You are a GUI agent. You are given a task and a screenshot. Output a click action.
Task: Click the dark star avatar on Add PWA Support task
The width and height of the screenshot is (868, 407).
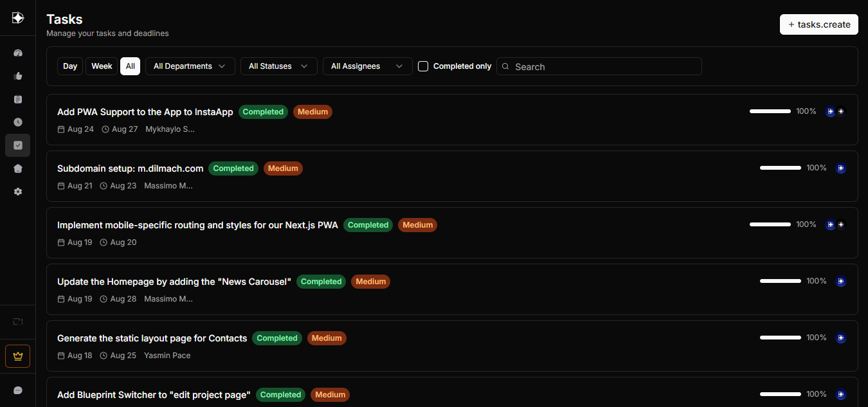[841, 111]
